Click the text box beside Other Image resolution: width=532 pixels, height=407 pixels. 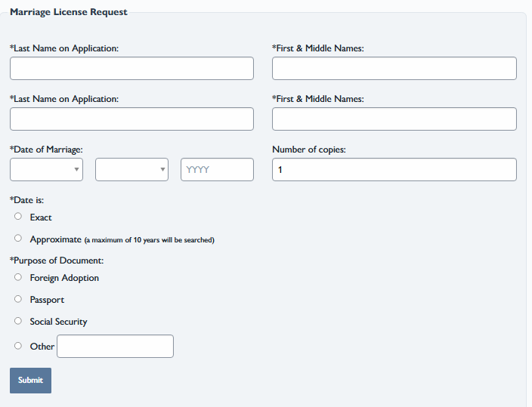[115, 347]
